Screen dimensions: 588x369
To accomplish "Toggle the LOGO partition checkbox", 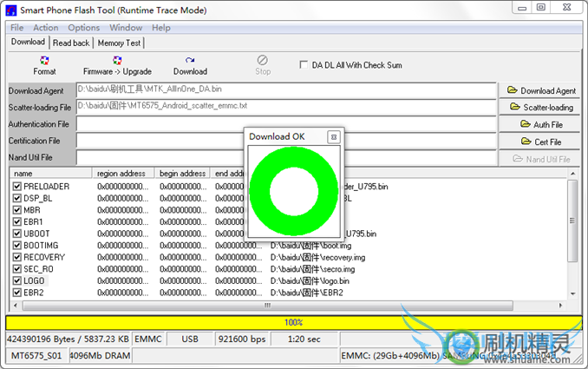I will pos(17,281).
